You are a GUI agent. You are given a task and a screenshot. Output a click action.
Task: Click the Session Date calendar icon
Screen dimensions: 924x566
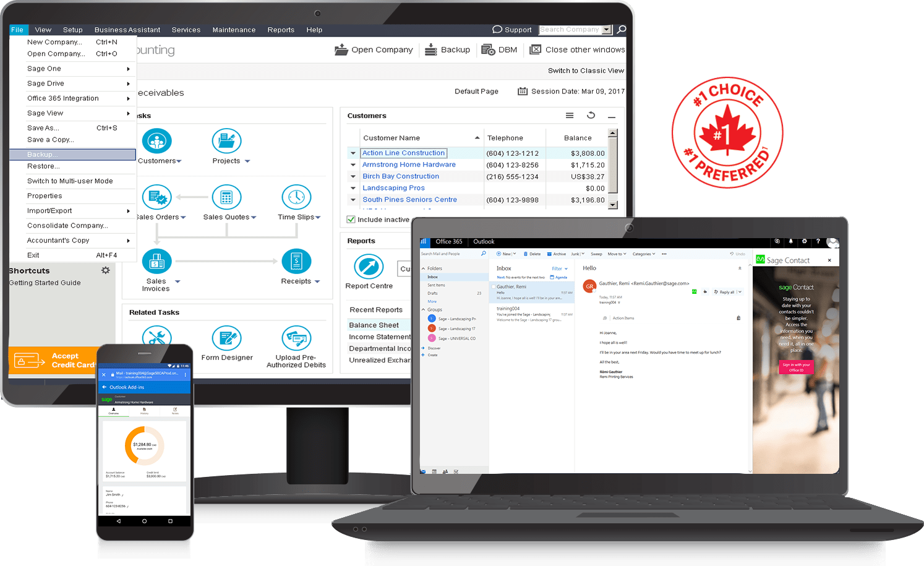tap(523, 91)
